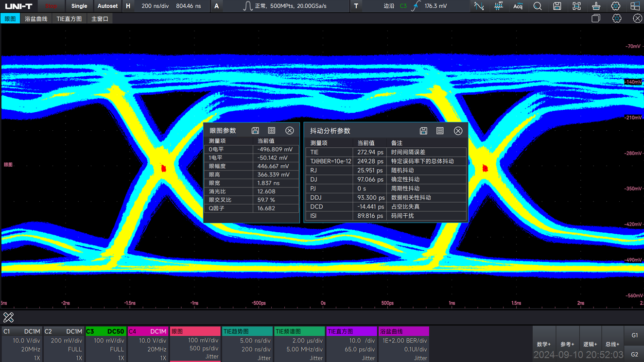Click the save floppy disk icon in top toolbar
The height and width of the screenshot is (362, 644).
557,6
